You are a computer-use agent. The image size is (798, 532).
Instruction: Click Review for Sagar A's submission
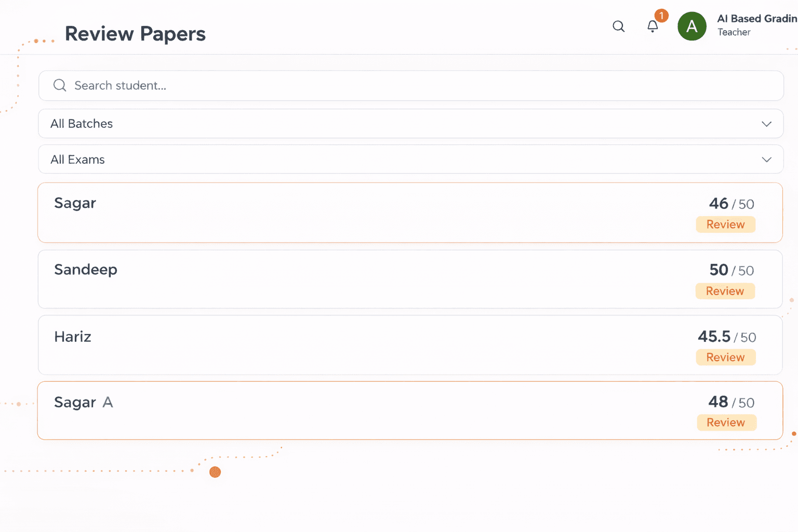pos(726,422)
